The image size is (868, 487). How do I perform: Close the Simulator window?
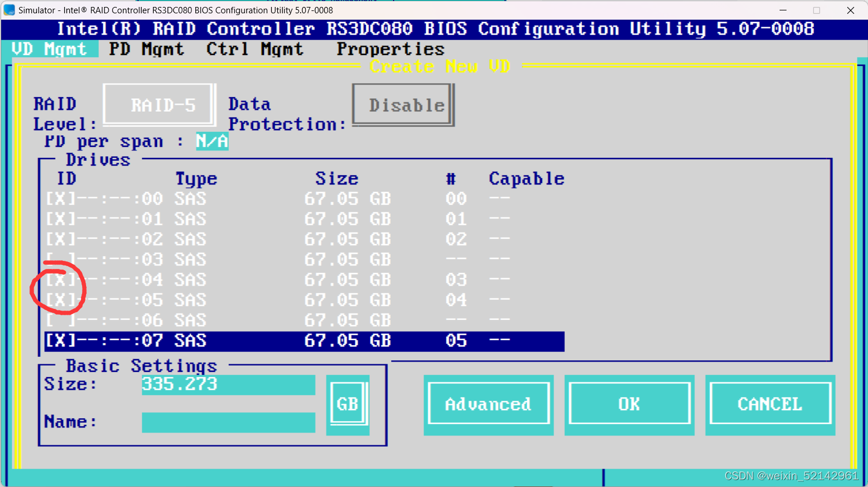851,10
